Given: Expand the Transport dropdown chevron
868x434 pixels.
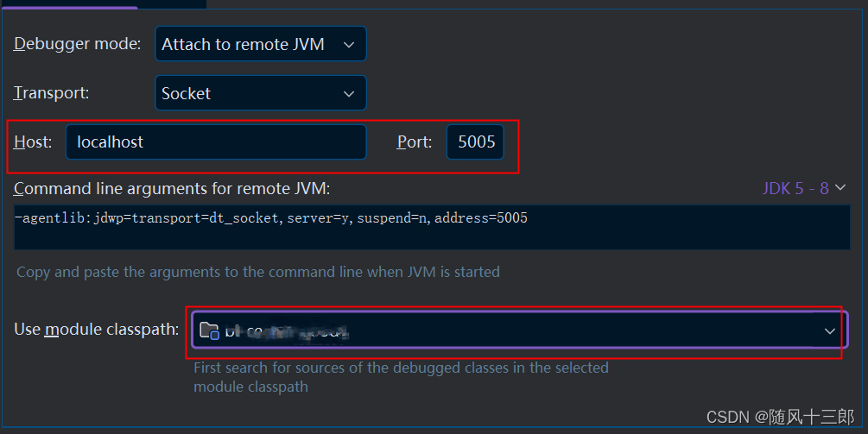Looking at the screenshot, I should click(349, 94).
